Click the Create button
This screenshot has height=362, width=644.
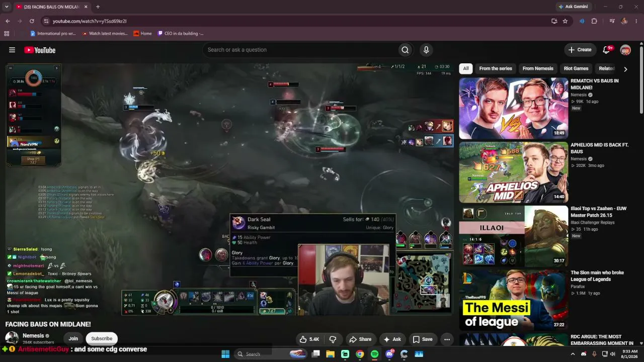pos(580,50)
